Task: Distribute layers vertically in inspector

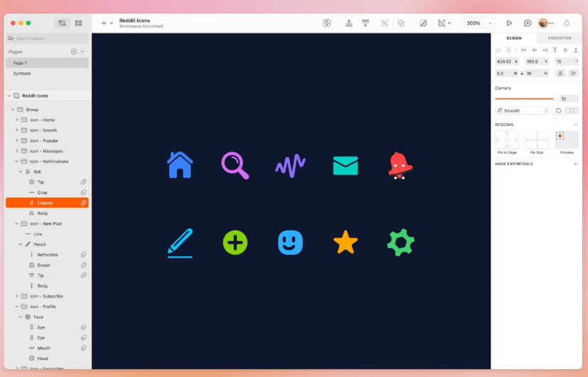Action: click(x=508, y=50)
